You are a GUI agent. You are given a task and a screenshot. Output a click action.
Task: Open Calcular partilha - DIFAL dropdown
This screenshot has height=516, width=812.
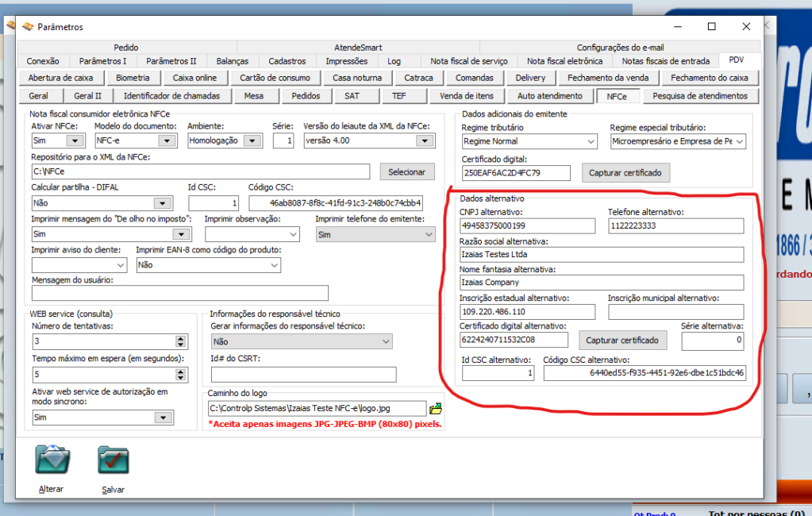tap(163, 203)
